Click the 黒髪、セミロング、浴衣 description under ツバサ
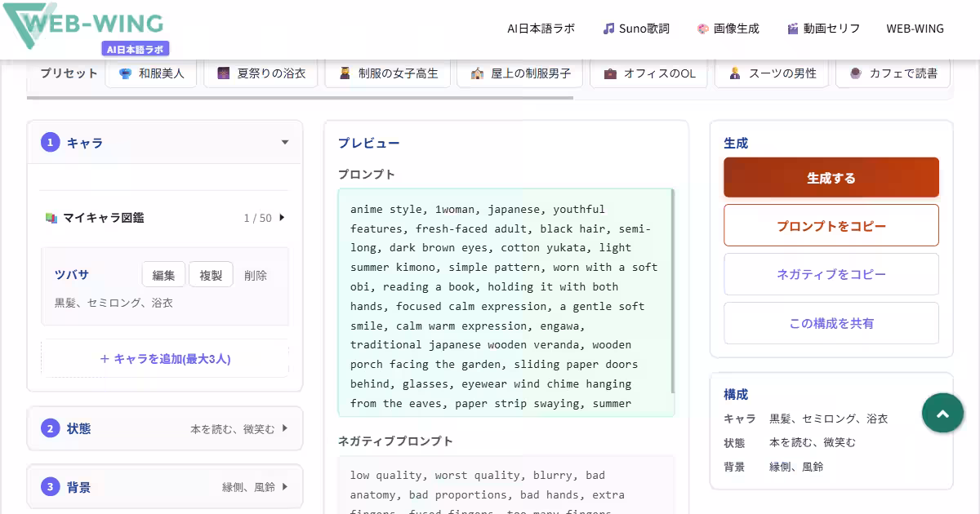Screen dimensions: 980x514 pos(114,303)
